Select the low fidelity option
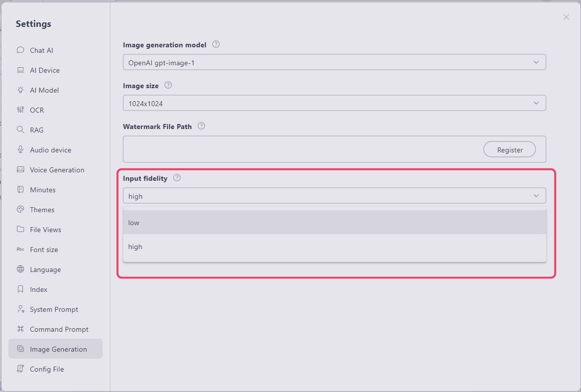 [x=334, y=223]
